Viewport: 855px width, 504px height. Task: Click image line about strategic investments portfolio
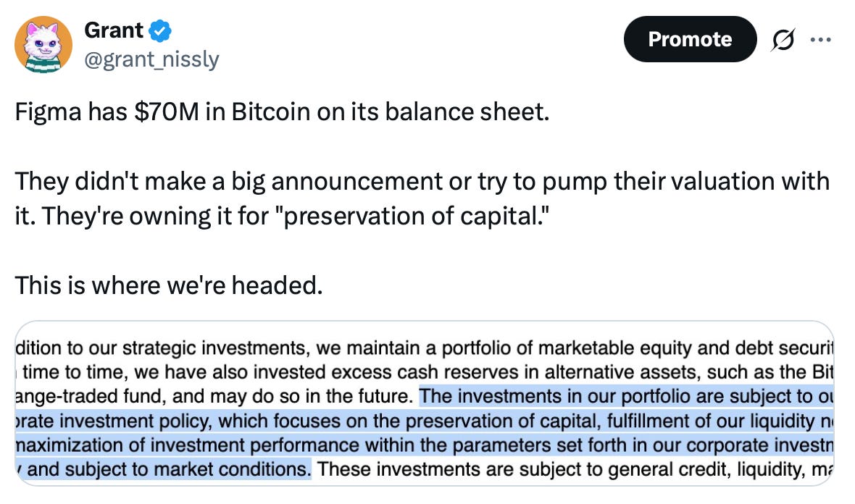[424, 348]
